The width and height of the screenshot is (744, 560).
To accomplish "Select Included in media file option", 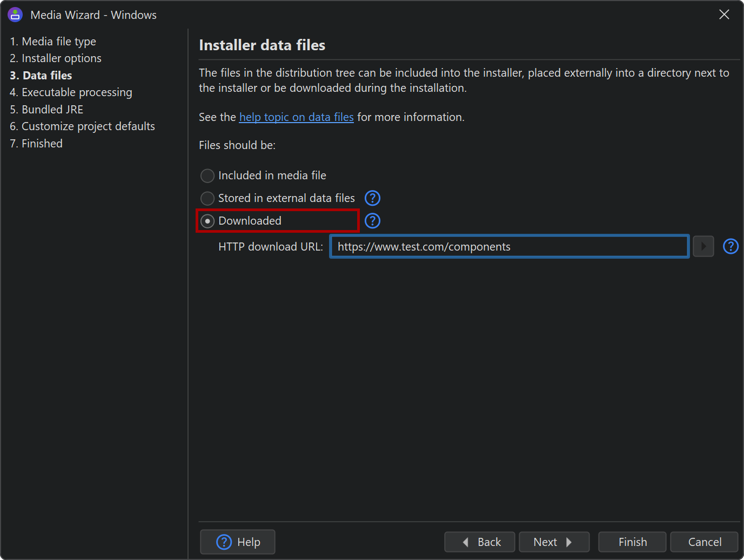I will (207, 176).
